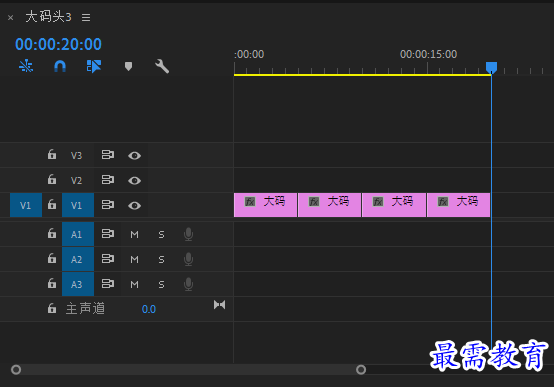Screen dimensions: 554x387
Task: Solo audio track A1
Action: point(161,234)
